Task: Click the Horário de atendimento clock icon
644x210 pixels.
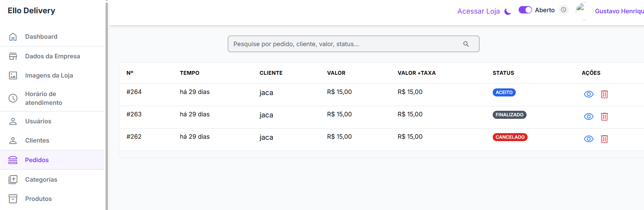Action: [13, 98]
